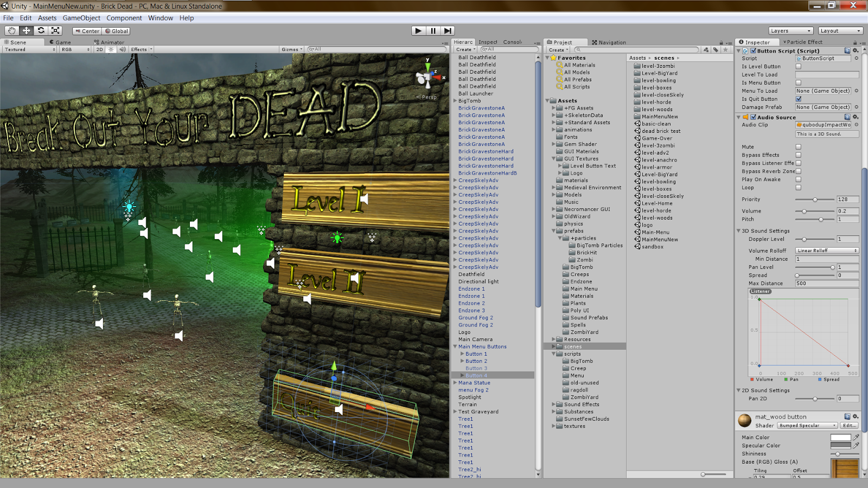The width and height of the screenshot is (868, 488).
Task: Enable Is Level Button checkbox
Action: coord(799,67)
